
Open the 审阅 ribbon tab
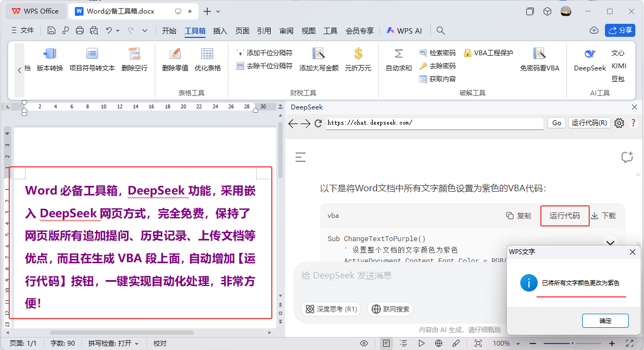click(286, 31)
